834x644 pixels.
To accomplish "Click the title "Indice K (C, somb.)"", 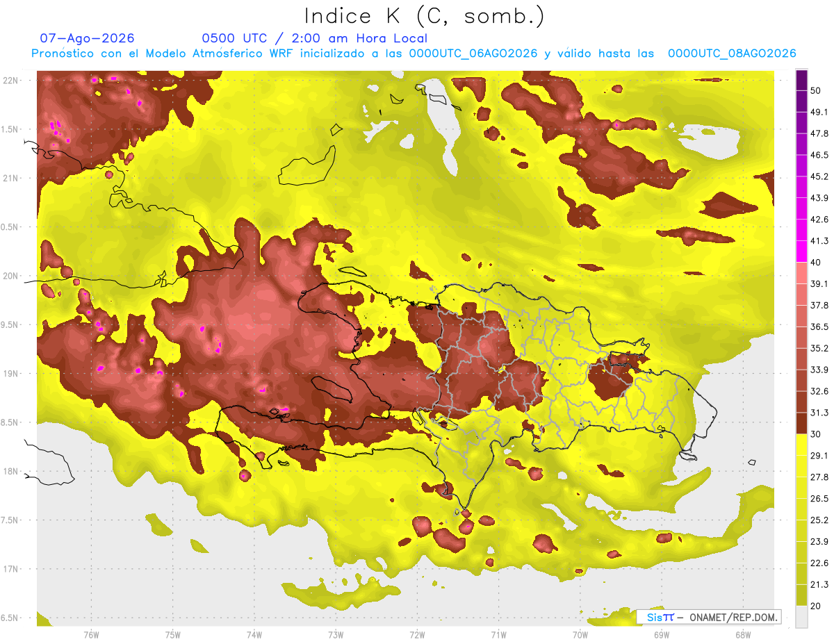I will [x=424, y=17].
